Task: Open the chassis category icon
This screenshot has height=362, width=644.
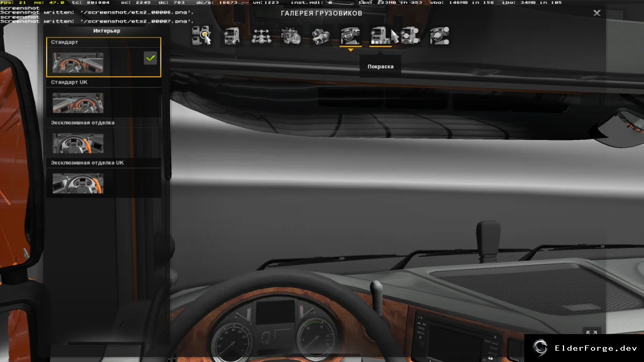Action: 261,36
